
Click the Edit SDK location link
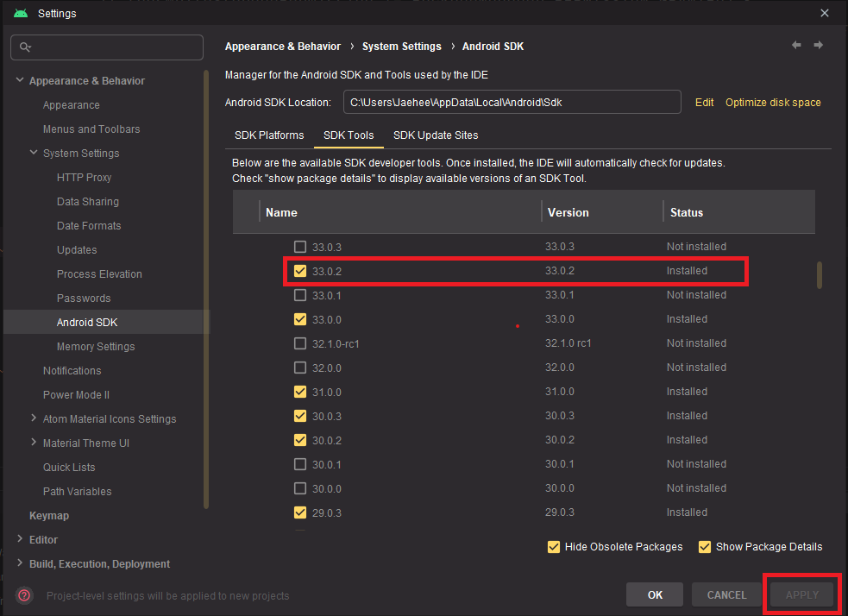click(704, 102)
